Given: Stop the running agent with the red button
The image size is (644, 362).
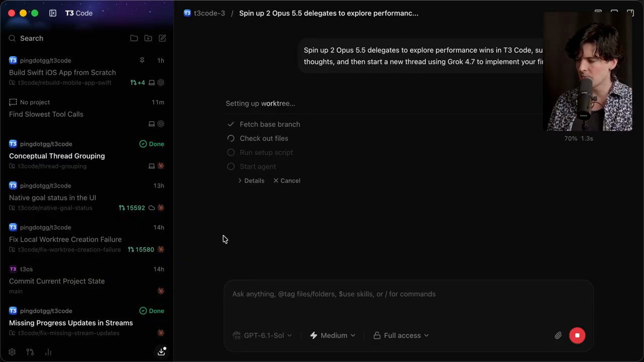Looking at the screenshot, I should click(x=577, y=335).
